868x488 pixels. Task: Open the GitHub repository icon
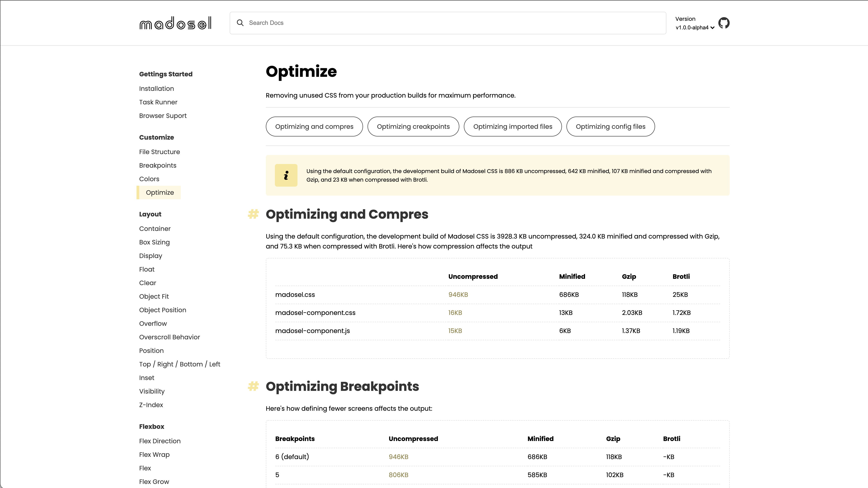(x=724, y=23)
